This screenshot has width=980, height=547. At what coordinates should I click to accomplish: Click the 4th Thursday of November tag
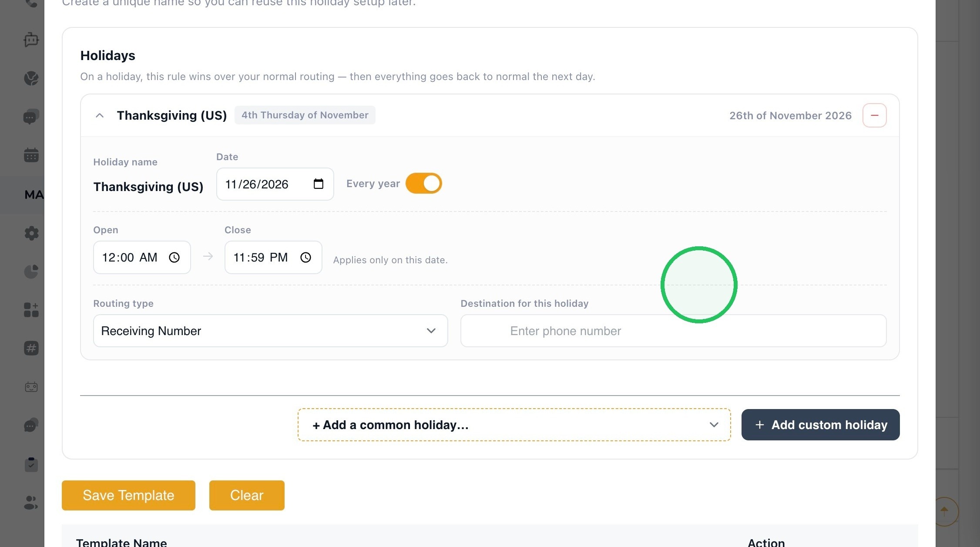pyautogui.click(x=305, y=115)
